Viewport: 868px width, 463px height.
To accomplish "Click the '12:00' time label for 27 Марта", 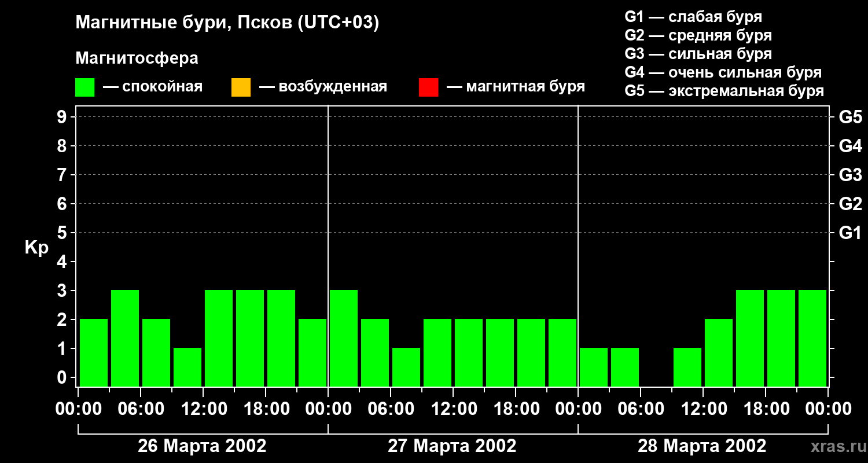I will point(453,409).
